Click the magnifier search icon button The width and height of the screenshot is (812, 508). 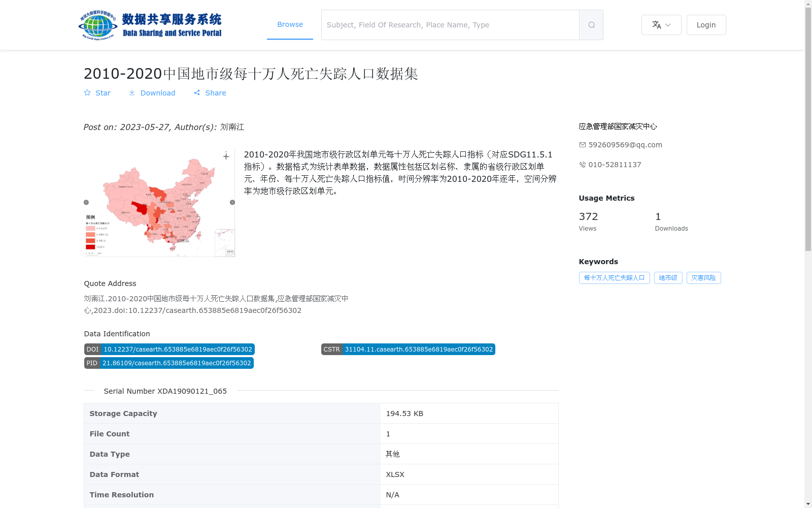pyautogui.click(x=591, y=25)
